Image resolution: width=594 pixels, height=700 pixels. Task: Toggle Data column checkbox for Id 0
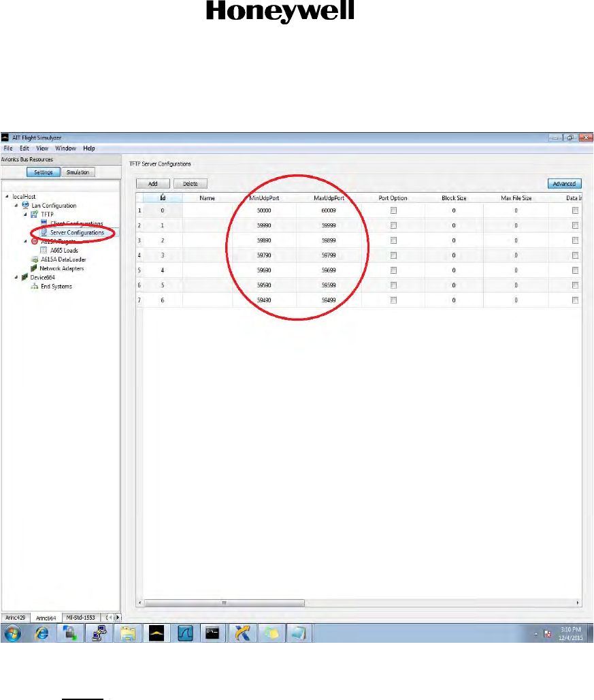click(575, 210)
